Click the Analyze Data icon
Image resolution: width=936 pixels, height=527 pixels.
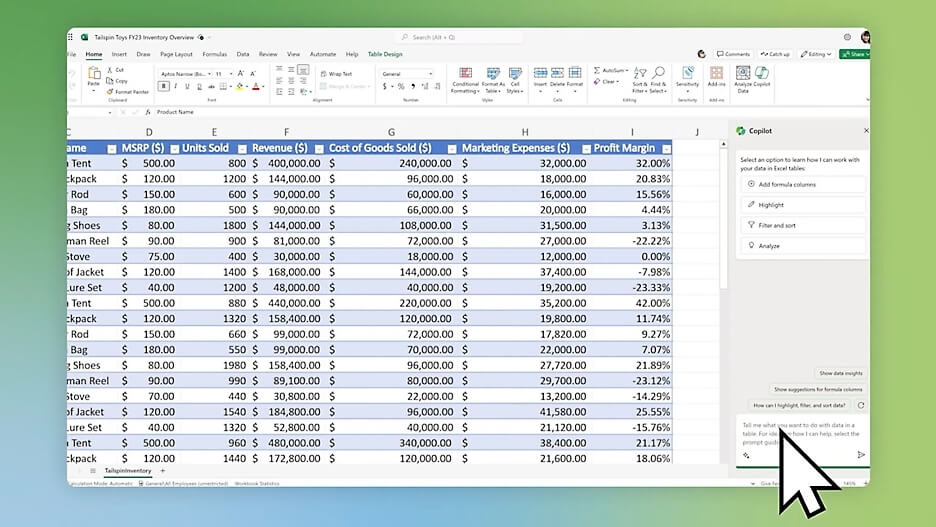[743, 73]
